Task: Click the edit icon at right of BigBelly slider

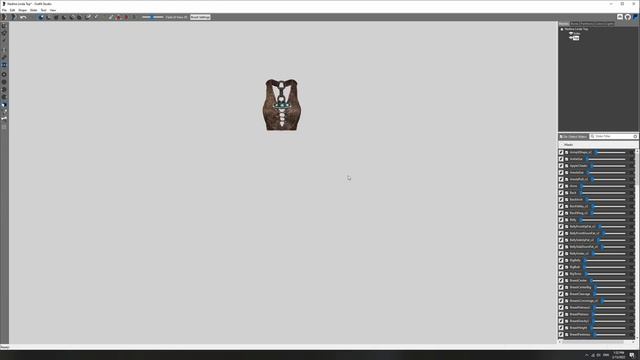Action: (x=631, y=260)
